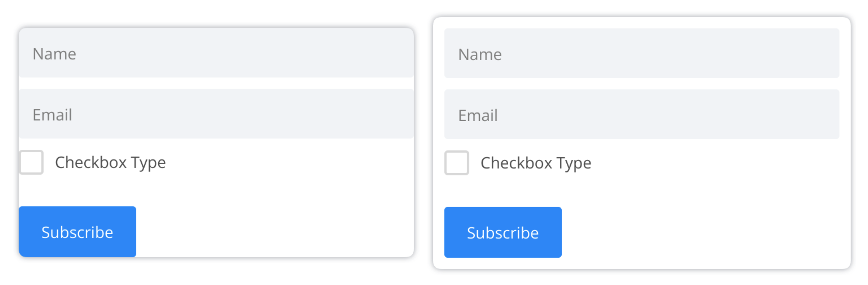Viewport: 868px width, 285px height.
Task: Click the Subscribe button label on the second form
Action: coord(503,232)
